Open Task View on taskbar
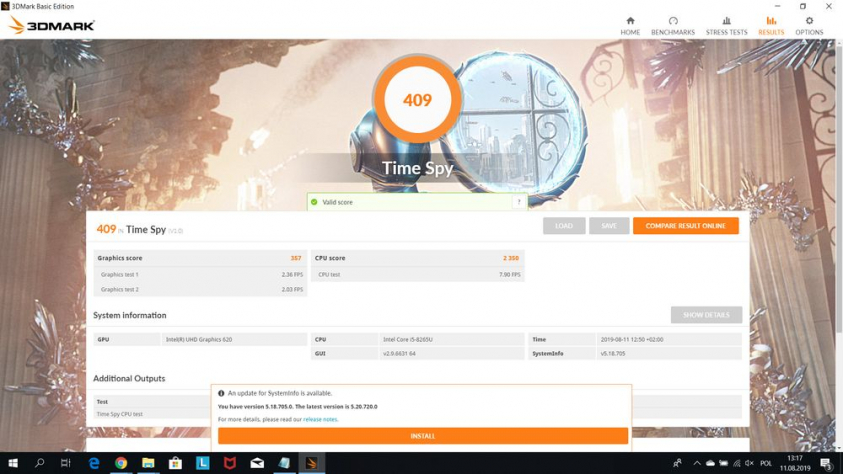The width and height of the screenshot is (843, 474). [x=66, y=463]
